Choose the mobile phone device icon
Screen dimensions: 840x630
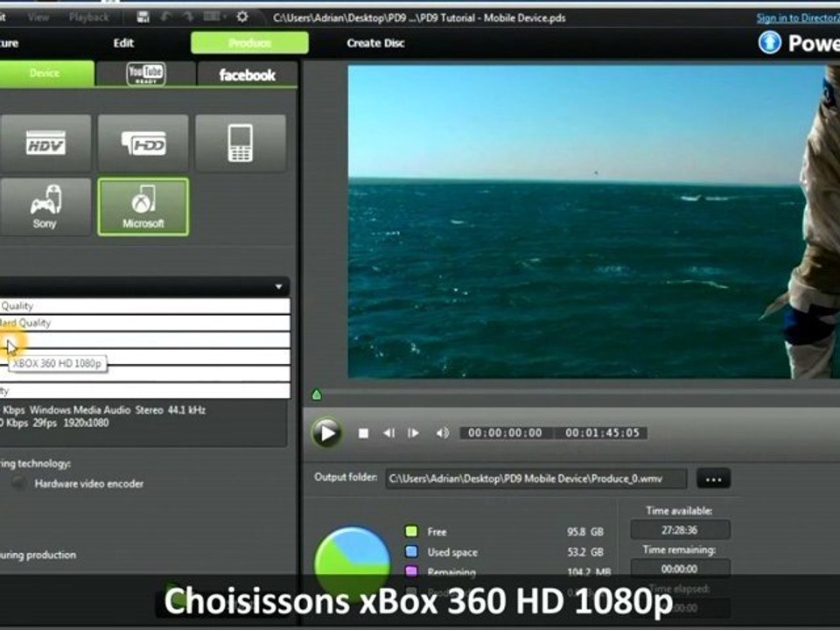(240, 143)
